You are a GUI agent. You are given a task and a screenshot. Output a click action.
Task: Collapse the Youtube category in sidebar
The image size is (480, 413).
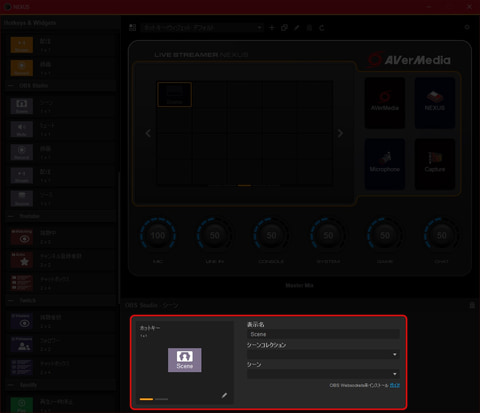point(11,216)
